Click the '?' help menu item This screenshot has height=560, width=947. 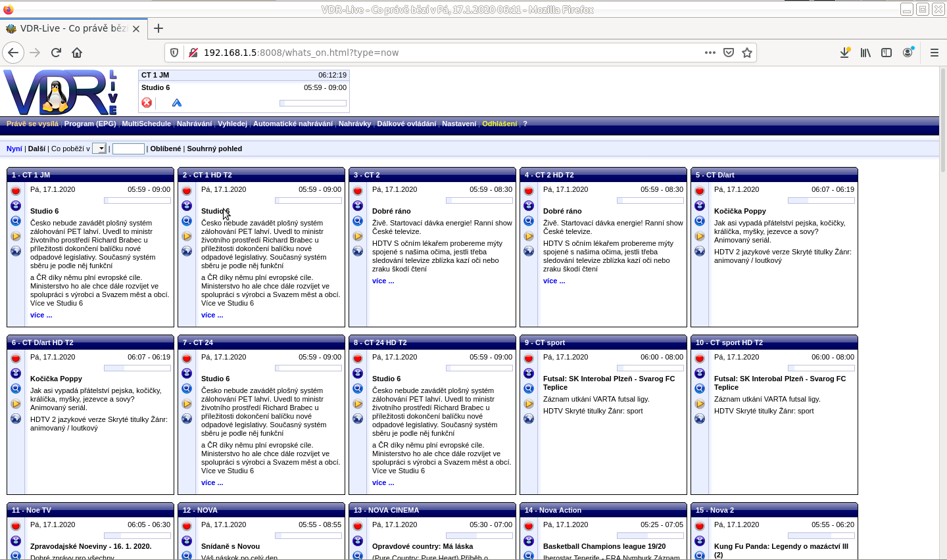click(x=525, y=124)
